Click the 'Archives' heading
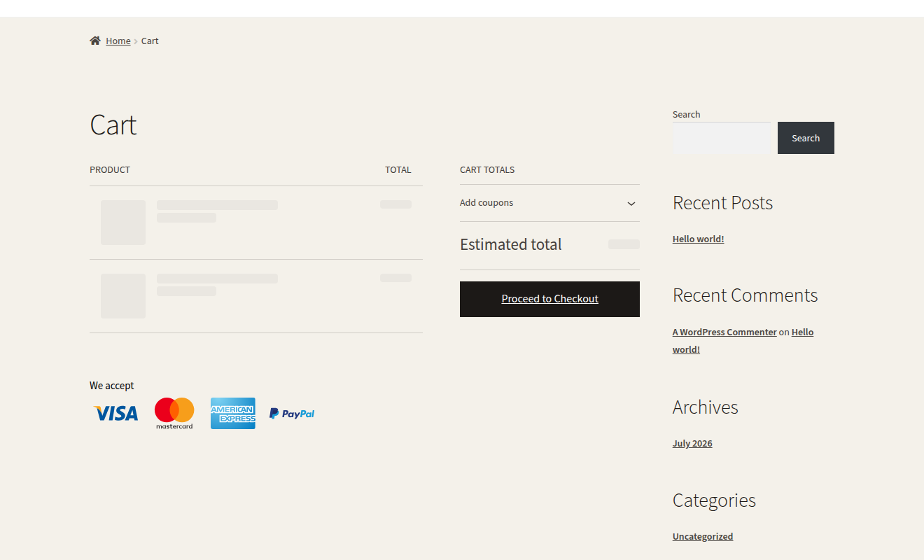This screenshot has width=924, height=560. 705,407
